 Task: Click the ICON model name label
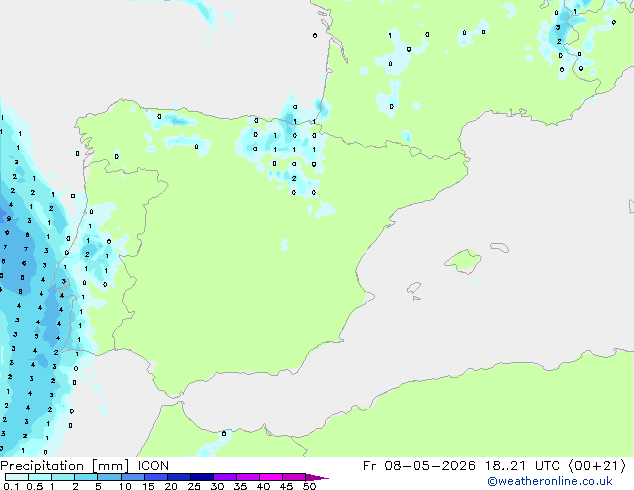click(x=153, y=466)
